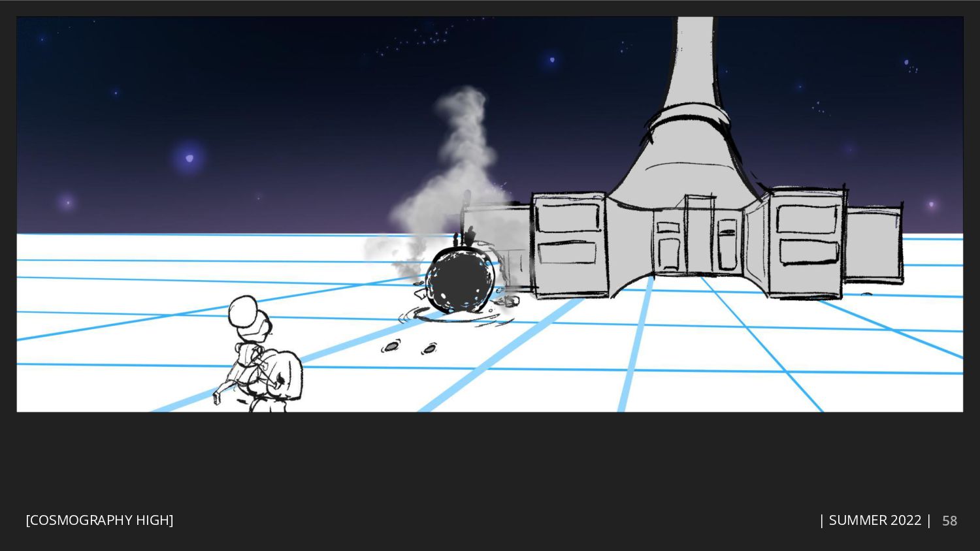
Task: Click the '[COSMOGRAPHY HIGH]' footer title
Action: pyautogui.click(x=99, y=520)
